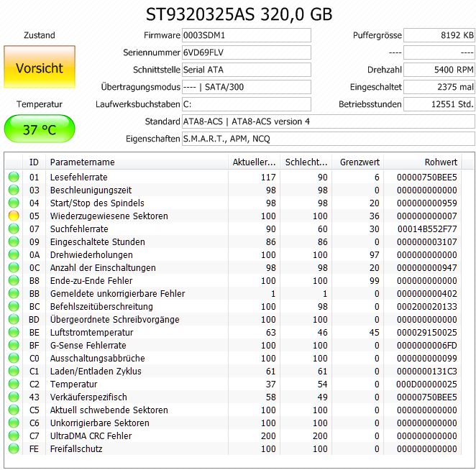Viewport: 476px width, 470px height.
Task: Click the Übertragungsmodus field SATA/300
Action: click(x=246, y=87)
